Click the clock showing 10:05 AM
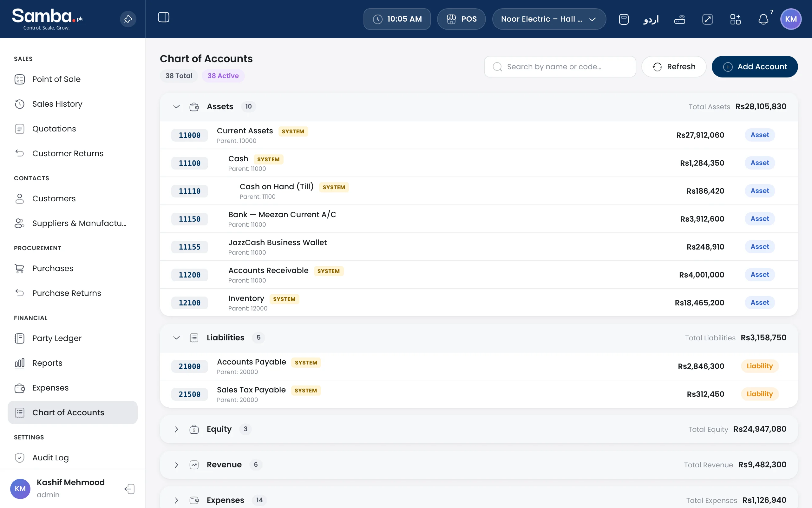812x508 pixels. 397,19
